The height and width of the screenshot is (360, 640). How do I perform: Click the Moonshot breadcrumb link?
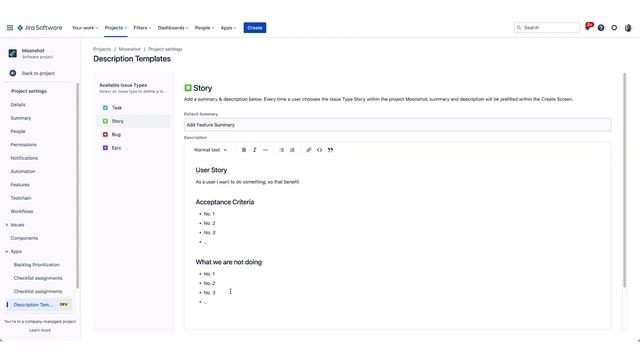[129, 49]
